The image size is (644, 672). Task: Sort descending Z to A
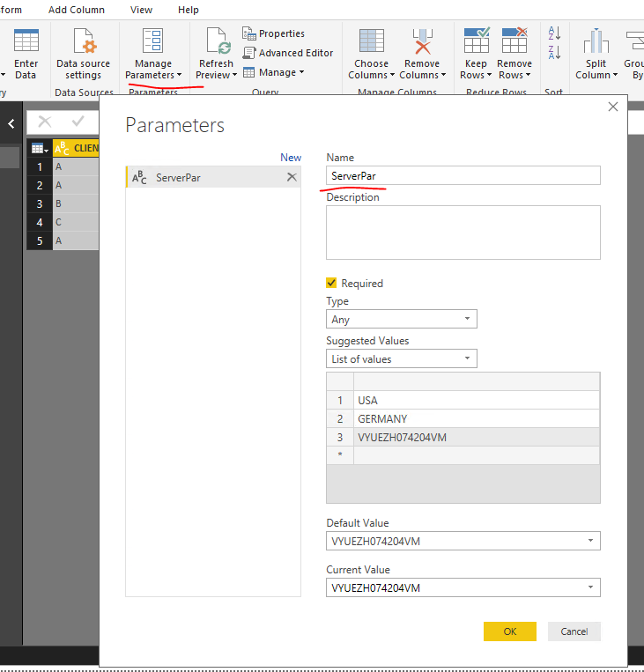[x=554, y=52]
